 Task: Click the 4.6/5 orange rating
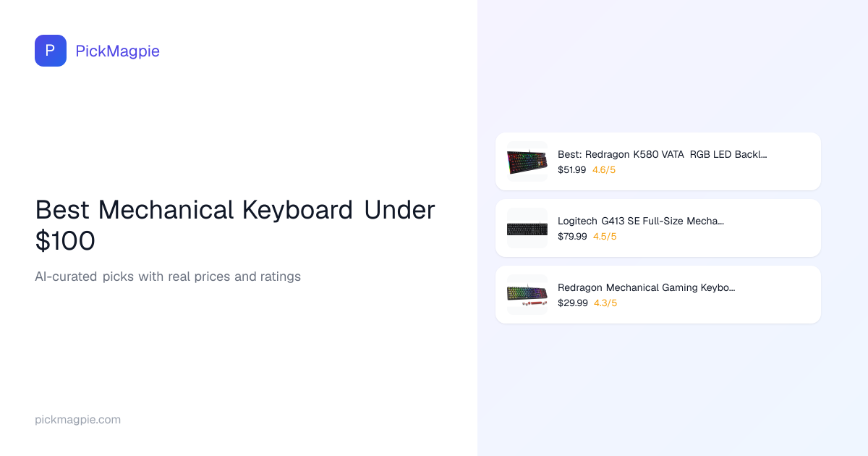point(604,170)
